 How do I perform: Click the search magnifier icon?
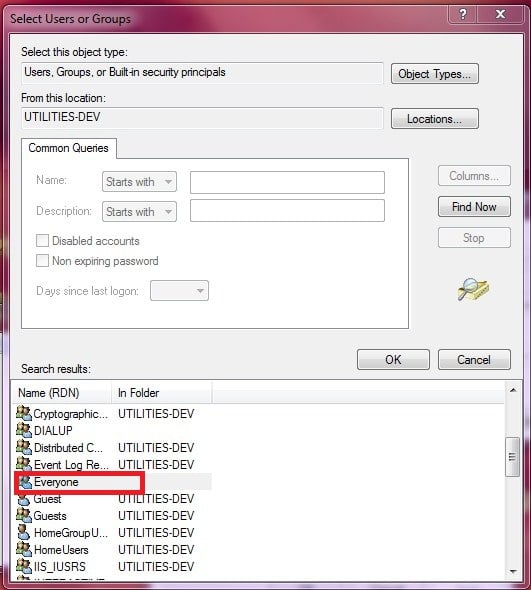coord(473,289)
